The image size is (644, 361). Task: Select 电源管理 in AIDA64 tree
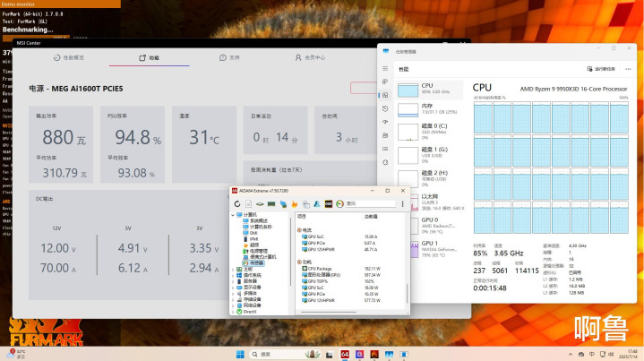coord(255,251)
